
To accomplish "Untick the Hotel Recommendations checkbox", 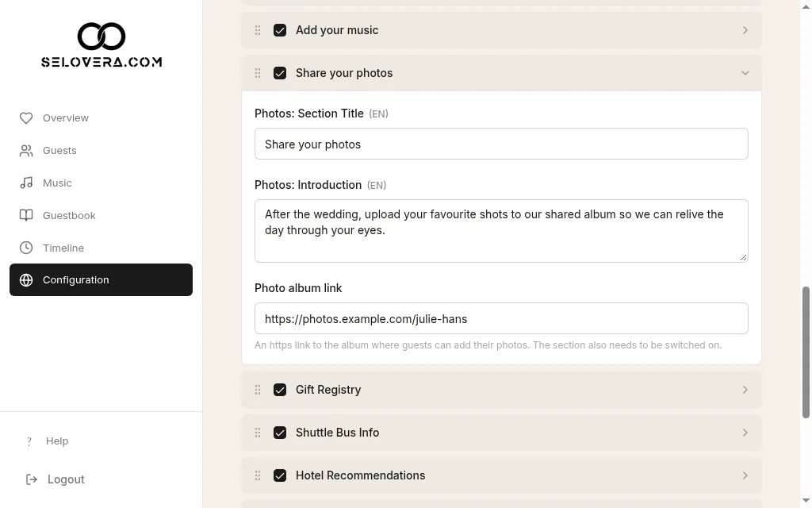I will (280, 476).
